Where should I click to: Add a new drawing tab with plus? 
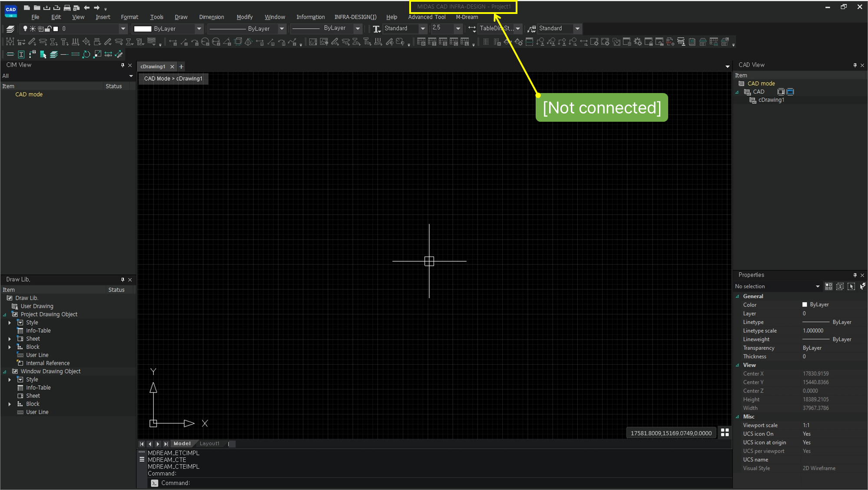point(181,67)
